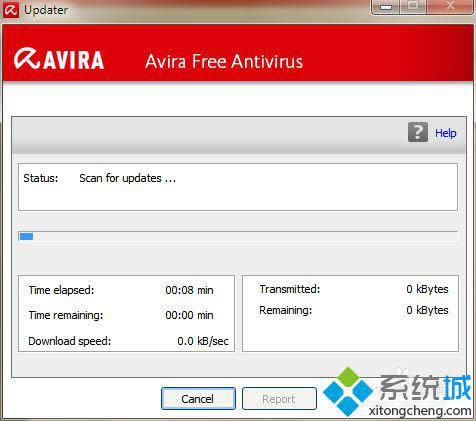The width and height of the screenshot is (476, 421).
Task: Click the Remaining '0 kBytes' value
Action: click(427, 310)
